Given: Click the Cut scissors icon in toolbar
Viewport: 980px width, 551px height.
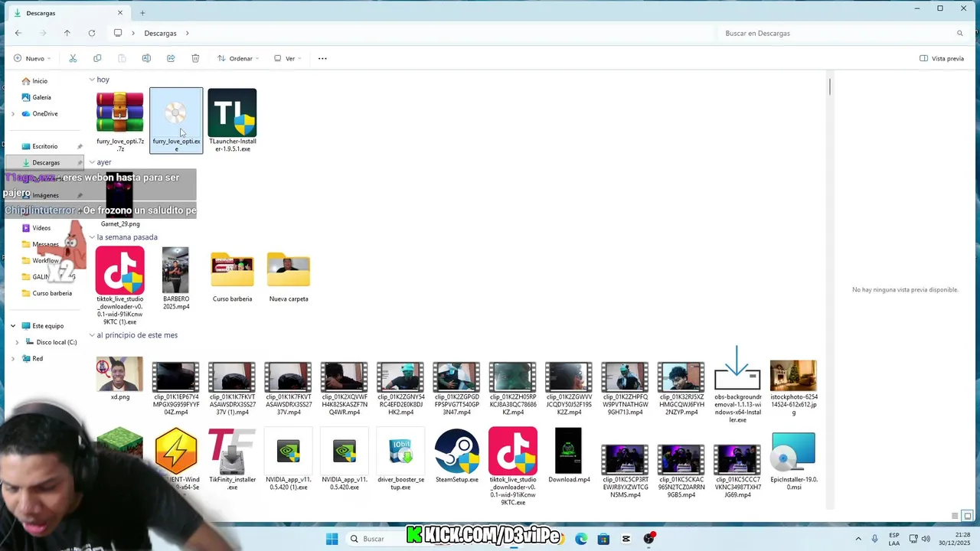Looking at the screenshot, I should [73, 58].
